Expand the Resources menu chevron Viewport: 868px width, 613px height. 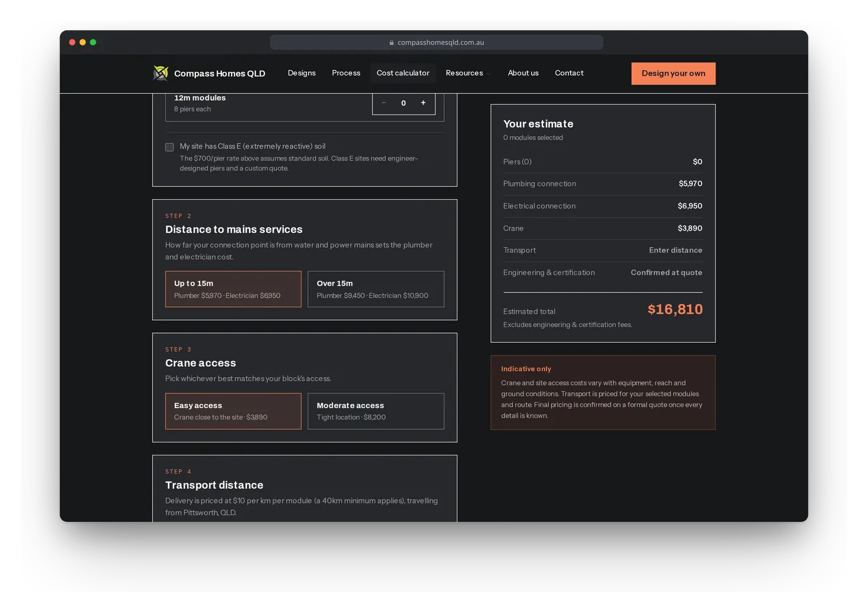(x=489, y=74)
